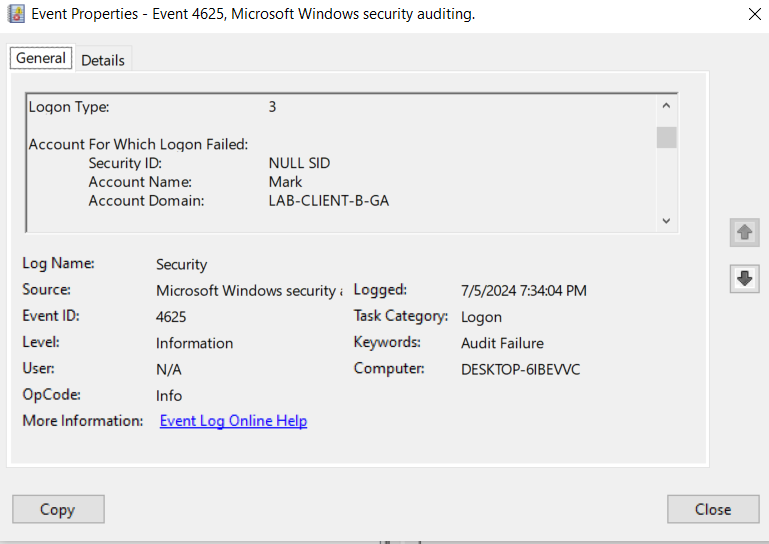
Task: Click the description scrollbar up arrow
Action: point(666,106)
